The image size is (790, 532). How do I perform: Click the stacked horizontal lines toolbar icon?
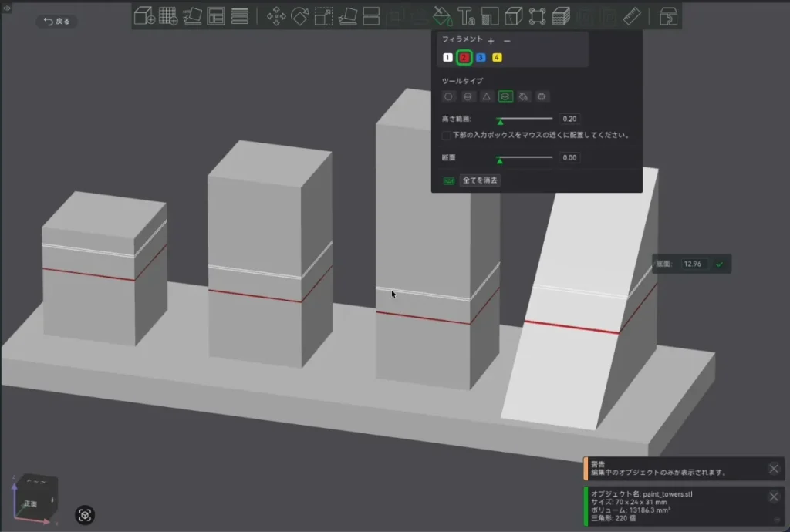pos(240,16)
